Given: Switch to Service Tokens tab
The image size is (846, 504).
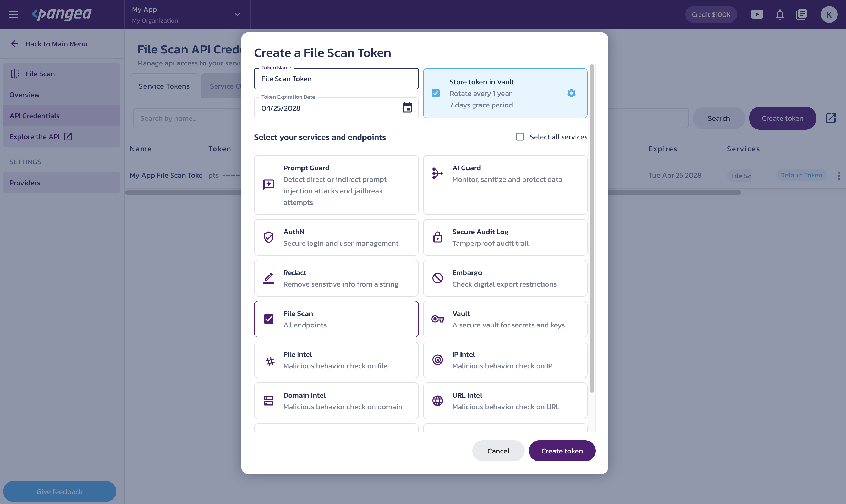Looking at the screenshot, I should 164,86.
